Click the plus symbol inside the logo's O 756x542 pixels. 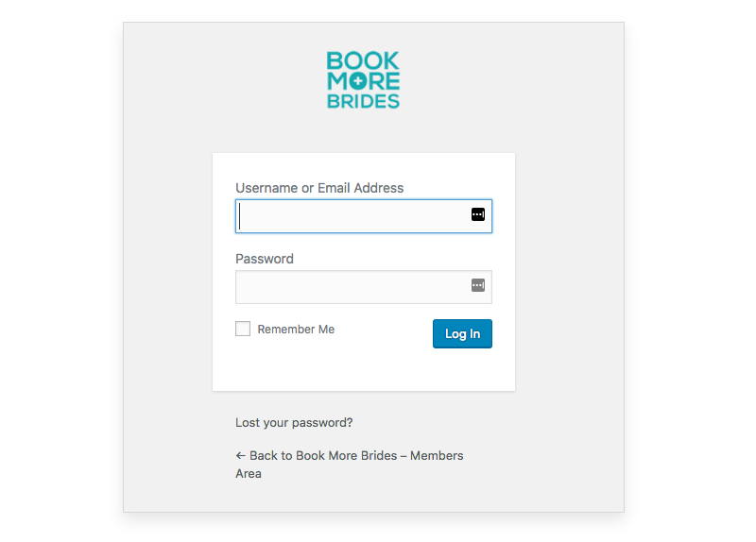[358, 81]
